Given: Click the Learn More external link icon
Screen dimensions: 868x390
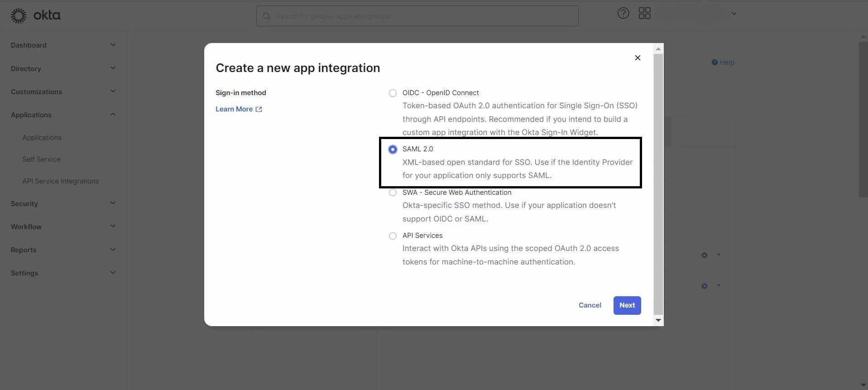Looking at the screenshot, I should tap(259, 109).
